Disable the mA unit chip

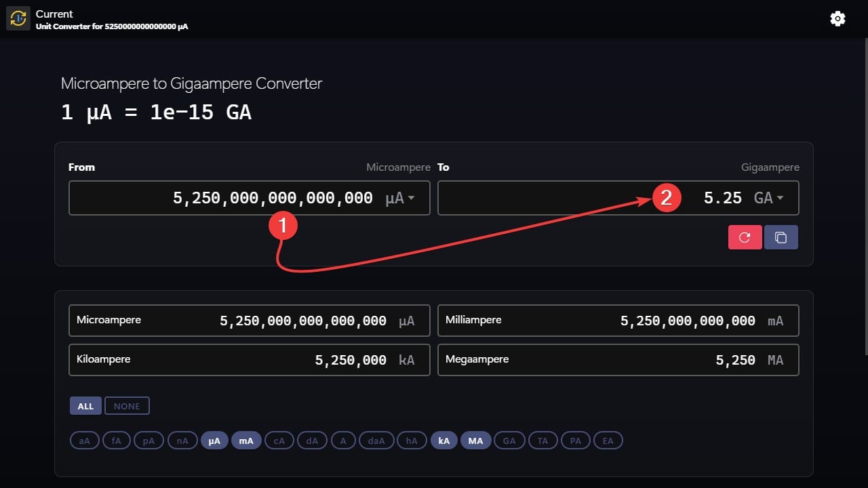[246, 440]
